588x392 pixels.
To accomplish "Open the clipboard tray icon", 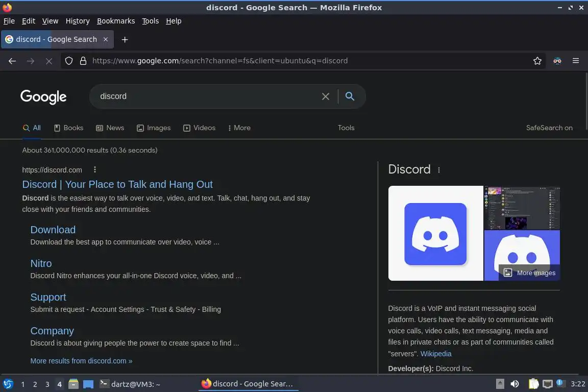I will (x=533, y=384).
